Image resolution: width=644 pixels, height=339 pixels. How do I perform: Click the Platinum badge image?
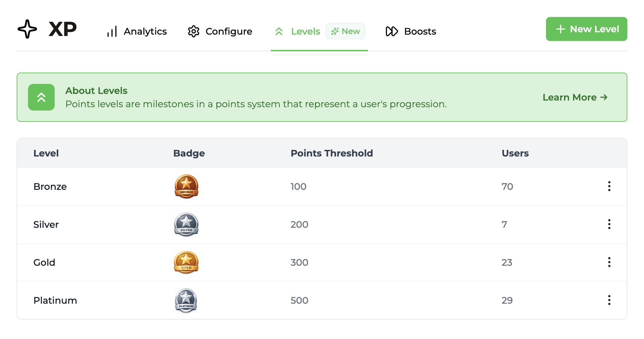click(x=186, y=300)
